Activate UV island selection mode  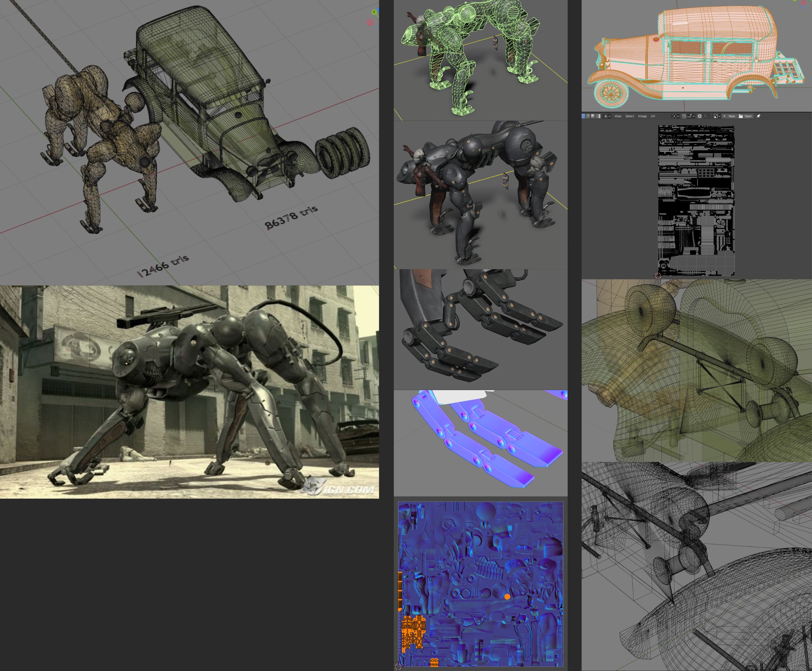click(x=599, y=116)
